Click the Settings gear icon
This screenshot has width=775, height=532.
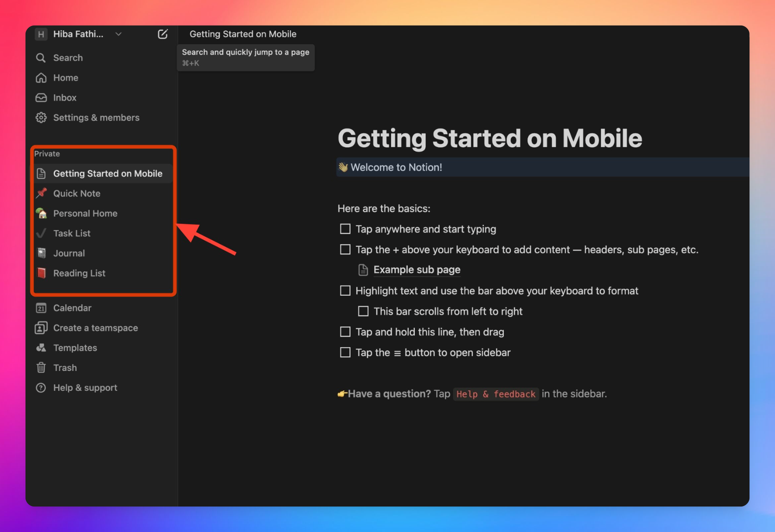tap(41, 117)
